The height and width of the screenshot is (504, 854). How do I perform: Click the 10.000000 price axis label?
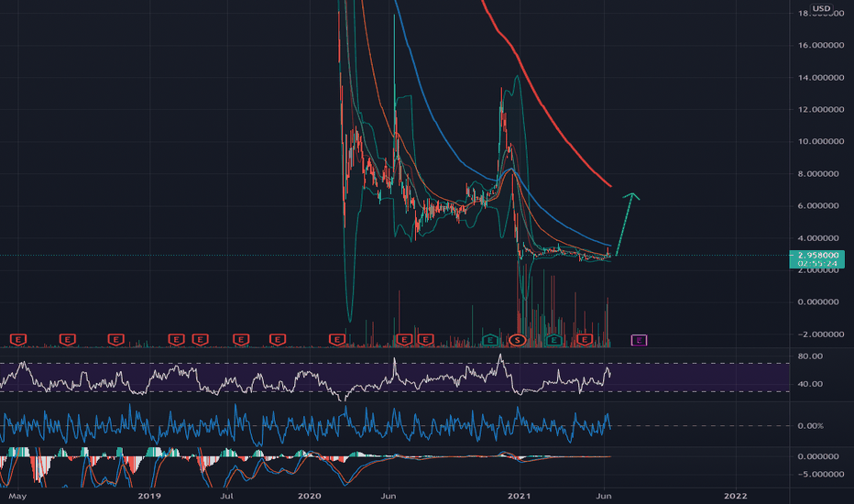click(x=821, y=142)
